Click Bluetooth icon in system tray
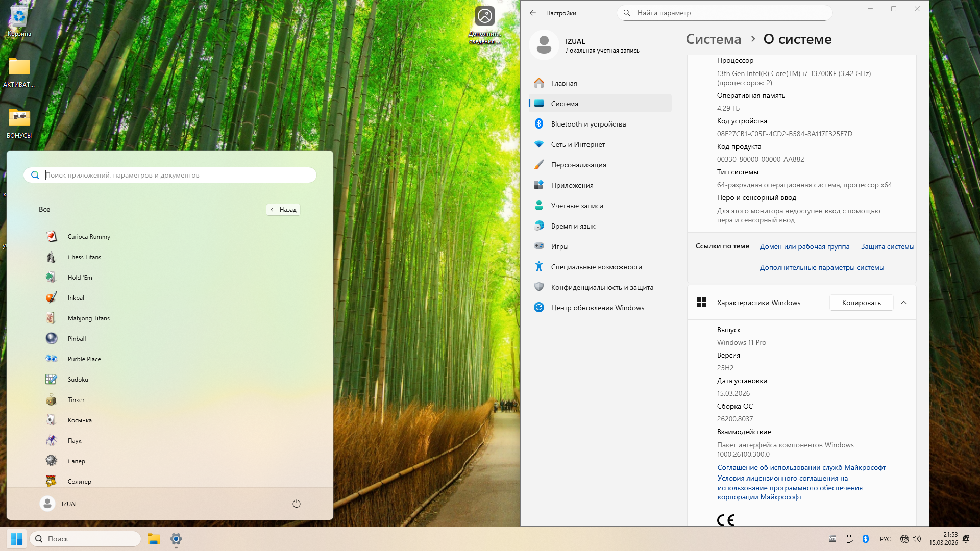Screen dimensions: 980x551 click(866, 539)
